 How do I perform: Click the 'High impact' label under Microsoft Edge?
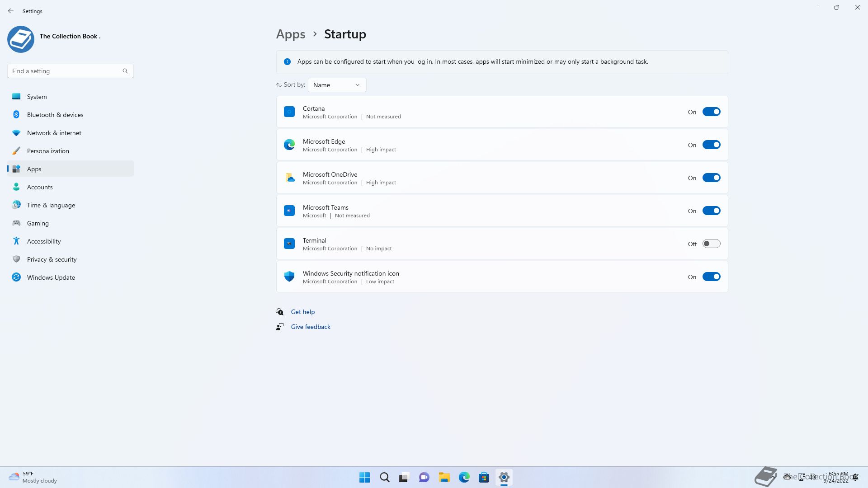click(x=381, y=150)
